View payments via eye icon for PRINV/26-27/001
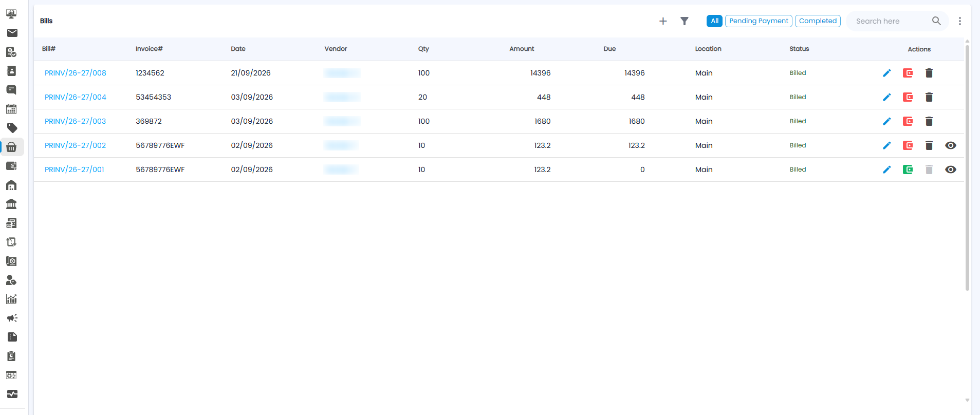 point(950,169)
